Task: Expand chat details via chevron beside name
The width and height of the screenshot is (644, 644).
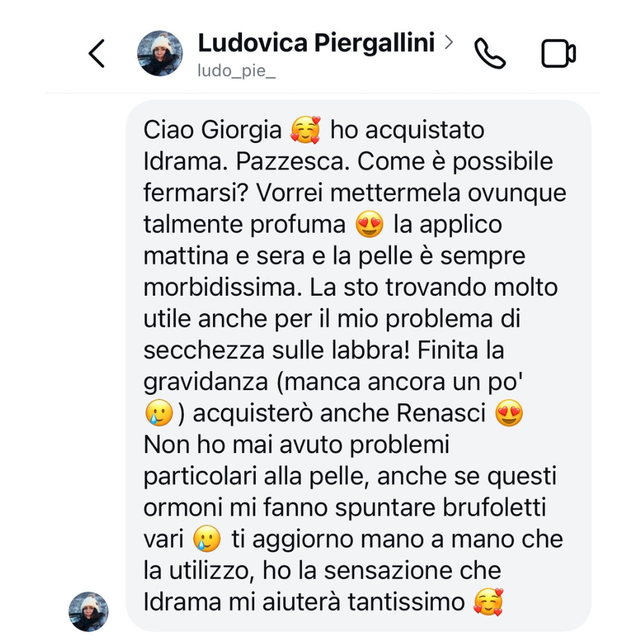Action: pyautogui.click(x=449, y=42)
